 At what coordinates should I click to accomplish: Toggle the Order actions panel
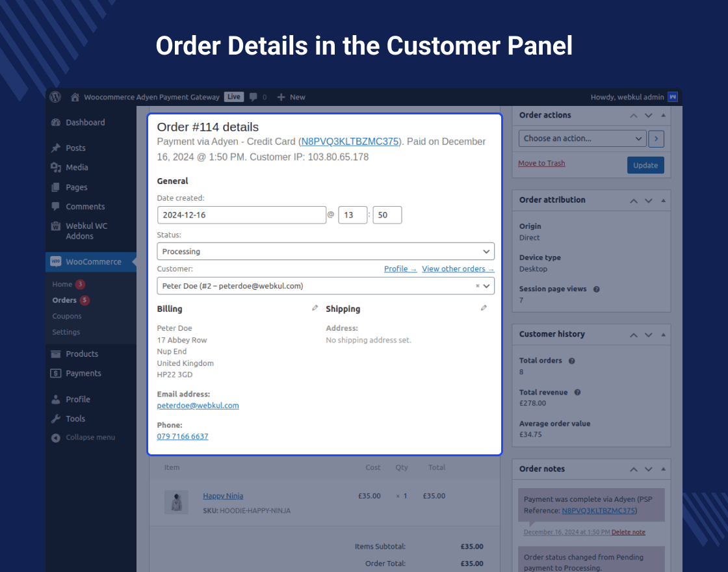point(664,115)
